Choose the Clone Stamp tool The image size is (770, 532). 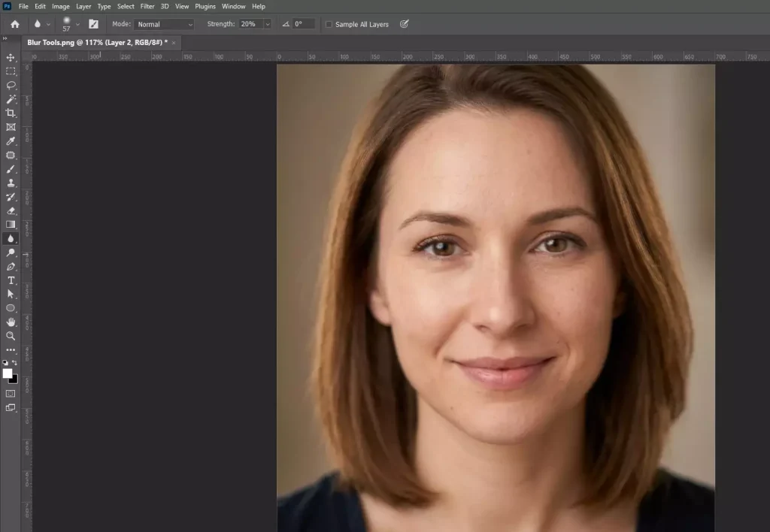(11, 183)
